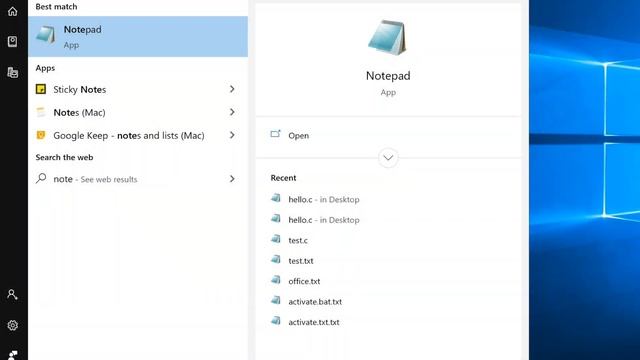Expand Google Keep chevron arrow
640x360 pixels.
pos(232,135)
